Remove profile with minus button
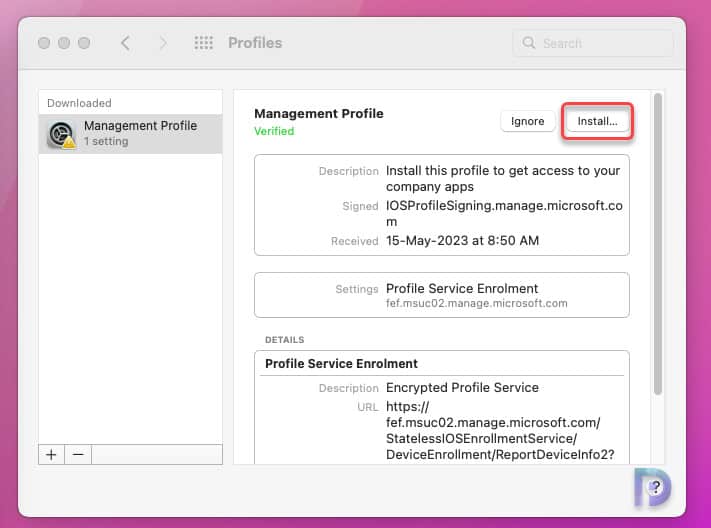This screenshot has width=711, height=528. click(78, 455)
